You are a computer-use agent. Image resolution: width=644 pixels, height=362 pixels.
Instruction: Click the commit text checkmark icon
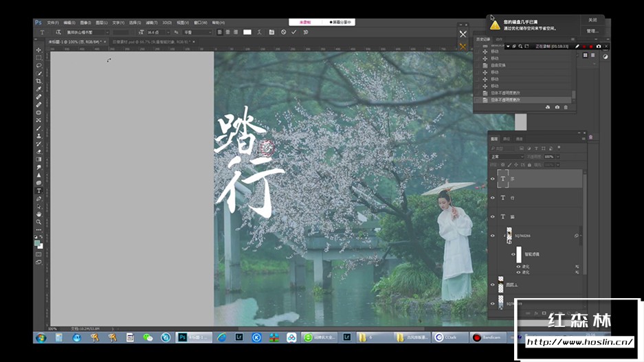click(x=294, y=32)
